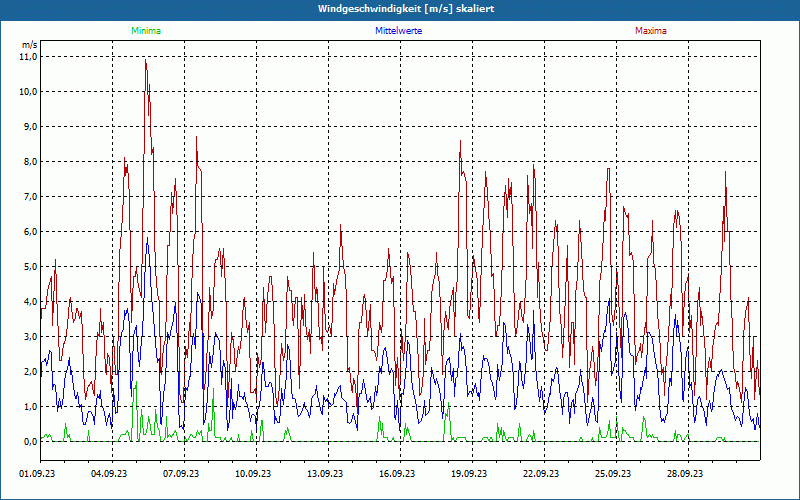Click the 16.09.23 date label
Image resolution: width=800 pixels, height=500 pixels.
397,473
